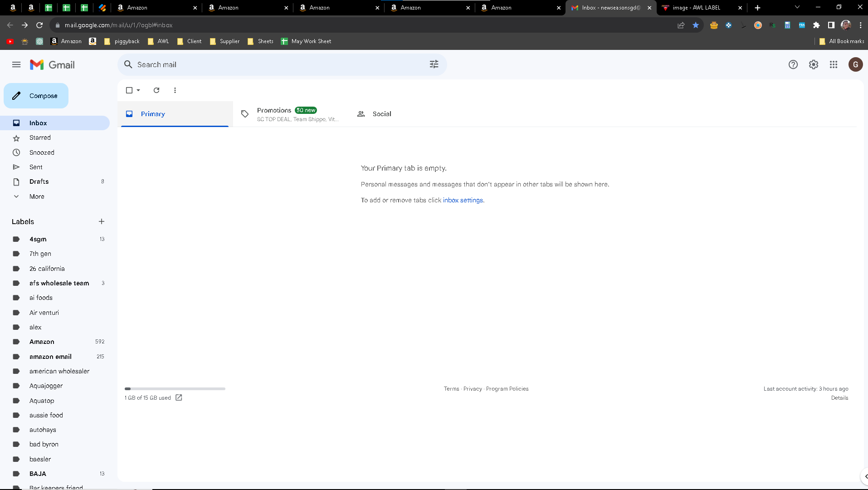Open Chrome extensions puzzle icon
This screenshot has height=490, width=868.
click(x=816, y=25)
